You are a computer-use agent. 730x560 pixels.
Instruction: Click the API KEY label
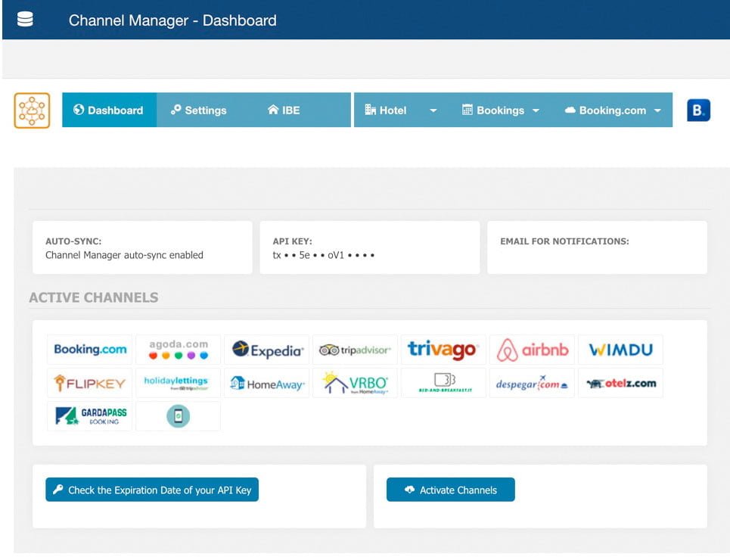(292, 241)
